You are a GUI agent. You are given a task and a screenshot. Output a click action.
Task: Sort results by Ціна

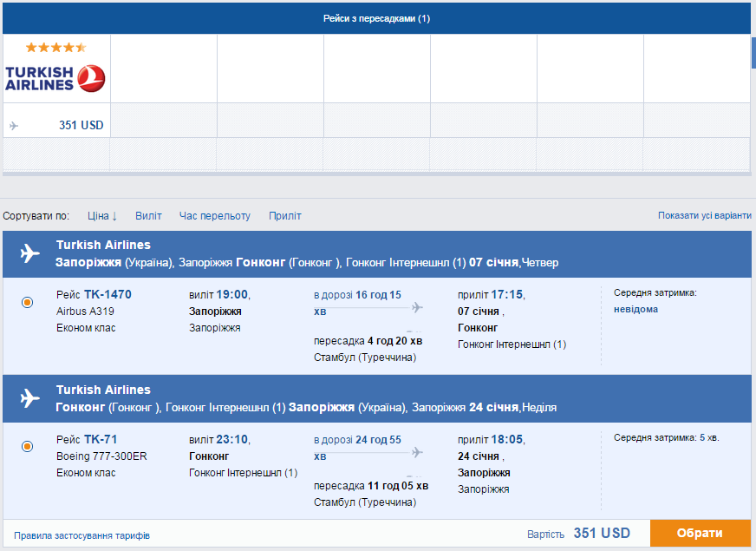[x=102, y=216]
